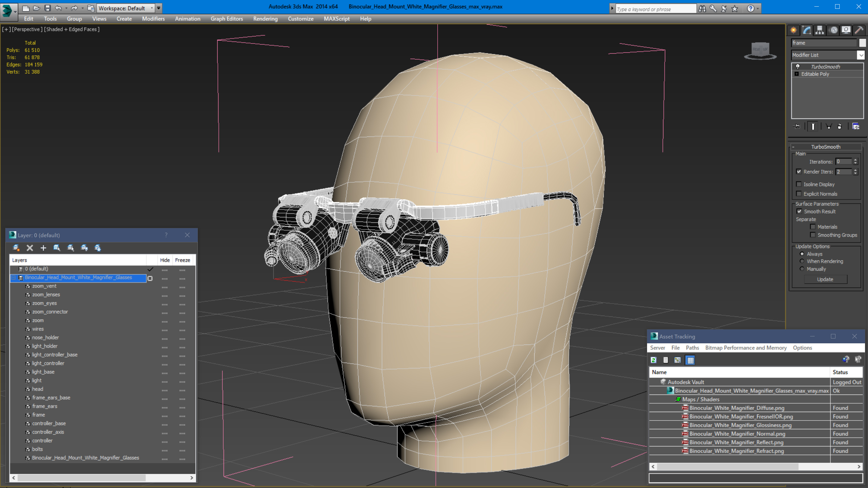Open the Motion command panel tab icon

(833, 30)
